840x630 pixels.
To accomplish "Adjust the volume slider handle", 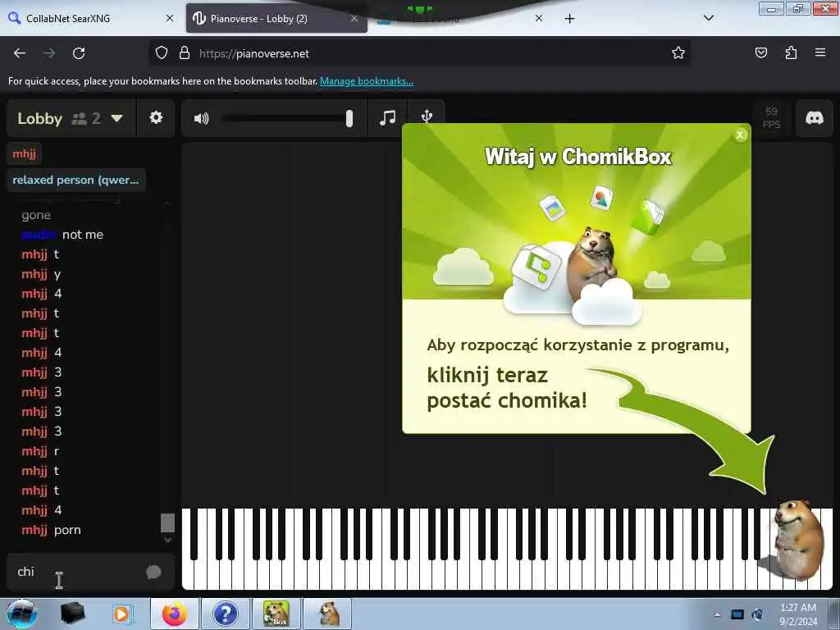I will [x=349, y=118].
